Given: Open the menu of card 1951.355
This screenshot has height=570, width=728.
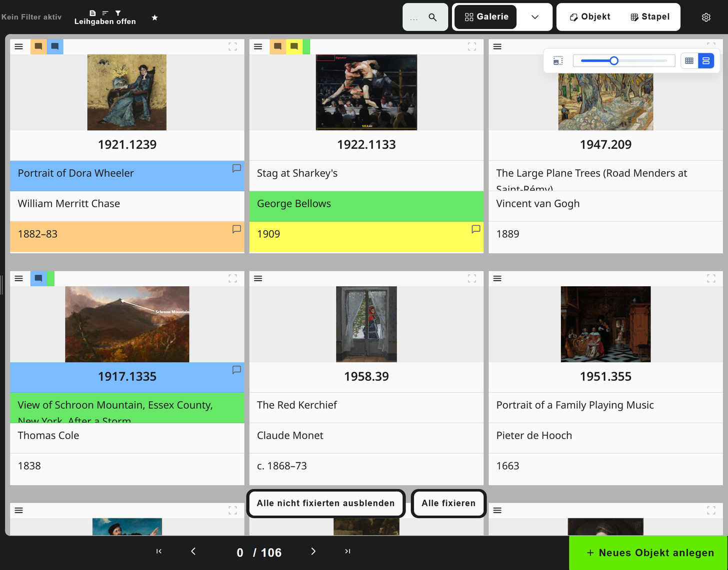Looking at the screenshot, I should [497, 278].
